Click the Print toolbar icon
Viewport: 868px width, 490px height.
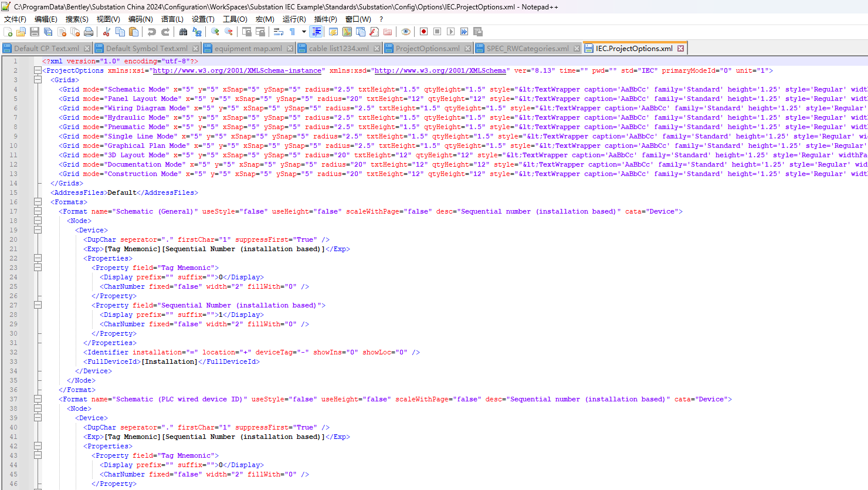[89, 32]
